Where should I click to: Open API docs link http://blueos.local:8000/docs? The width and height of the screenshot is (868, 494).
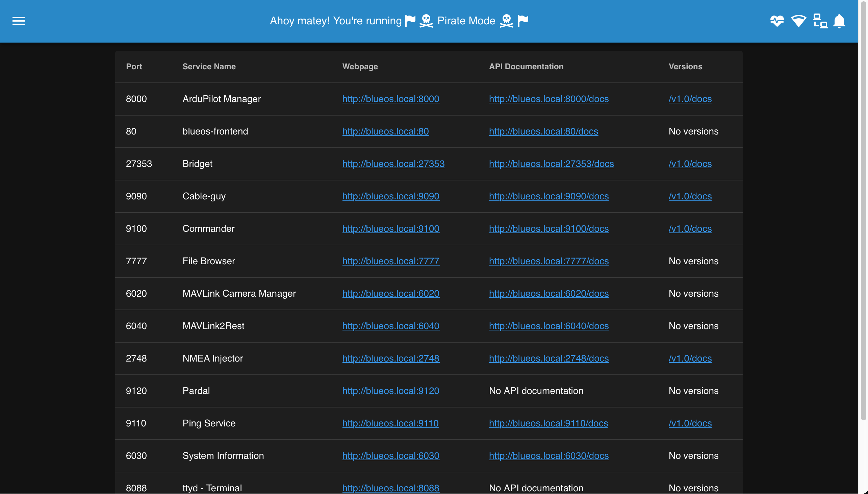click(x=548, y=99)
